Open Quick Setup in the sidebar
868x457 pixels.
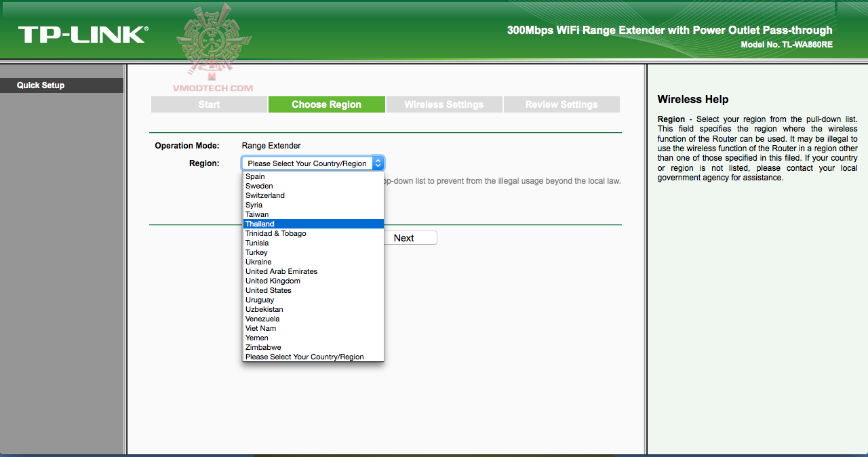tap(61, 85)
